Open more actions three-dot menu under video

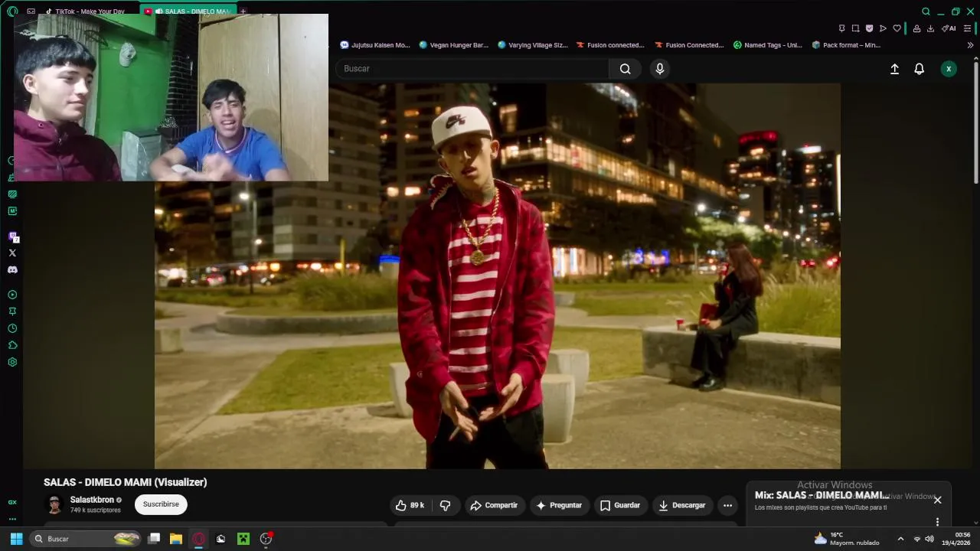(x=728, y=505)
